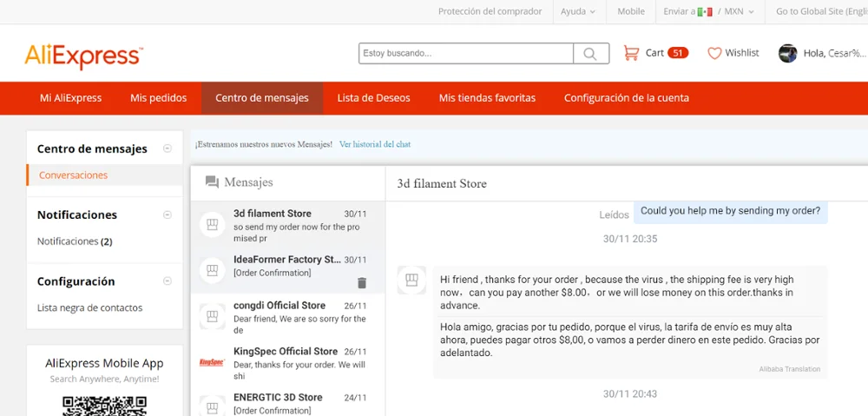This screenshot has width=868, height=416.
Task: Click the user profile avatar
Action: coord(787,53)
